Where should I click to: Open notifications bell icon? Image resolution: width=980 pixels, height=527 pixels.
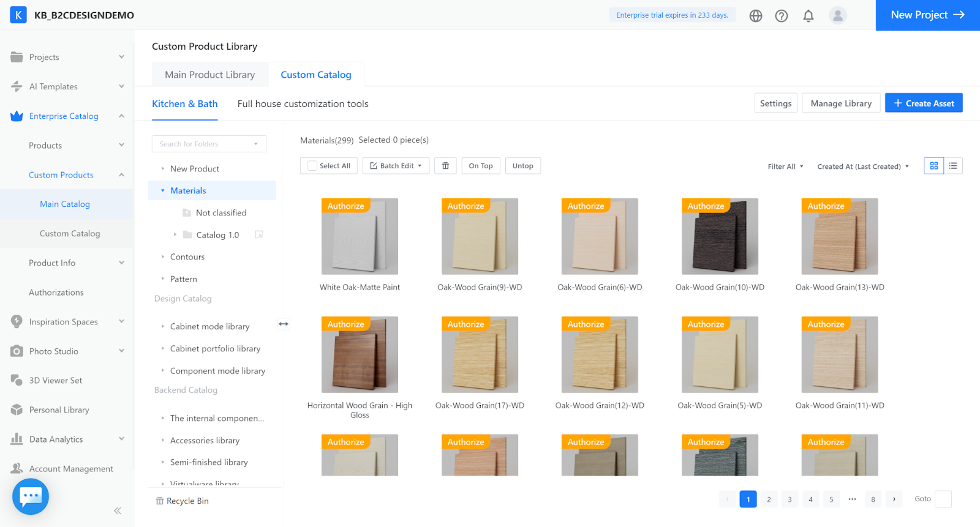pos(809,16)
